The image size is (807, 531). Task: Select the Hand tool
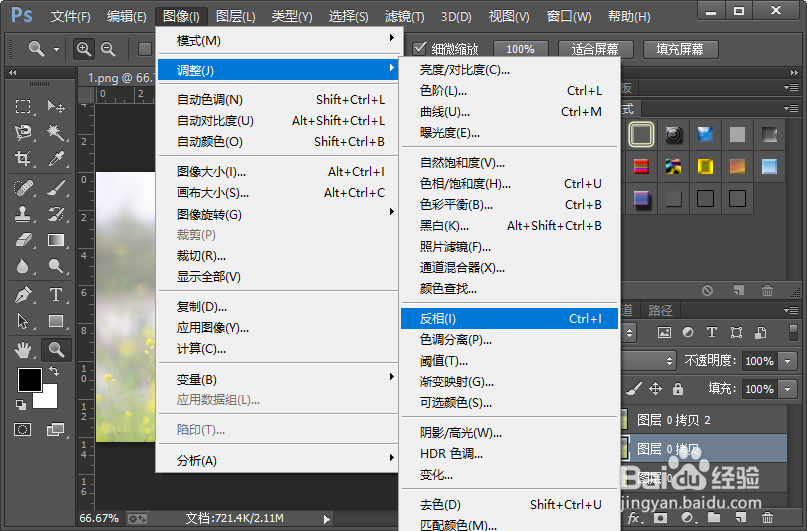[x=23, y=350]
